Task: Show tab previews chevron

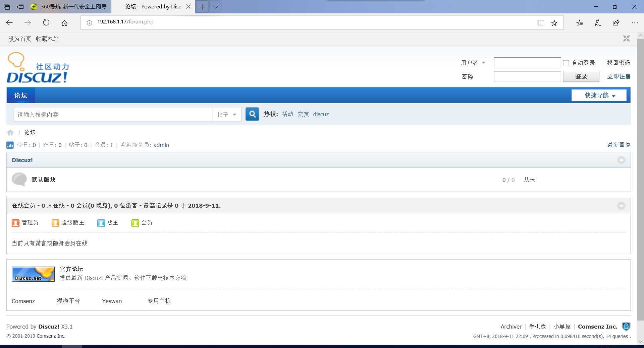Action: (216, 7)
